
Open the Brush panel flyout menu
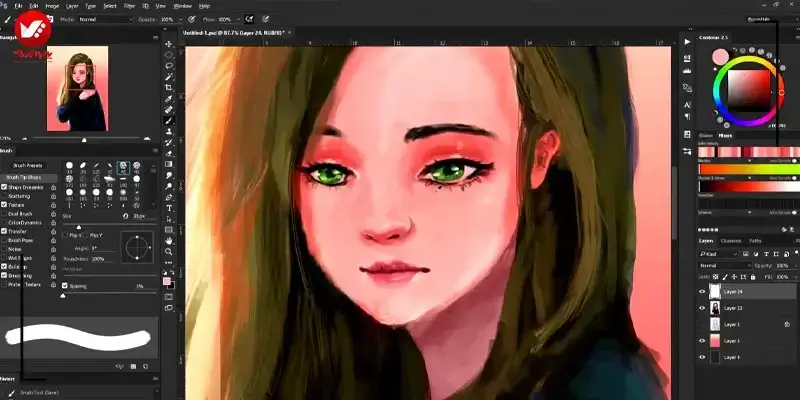[x=156, y=151]
